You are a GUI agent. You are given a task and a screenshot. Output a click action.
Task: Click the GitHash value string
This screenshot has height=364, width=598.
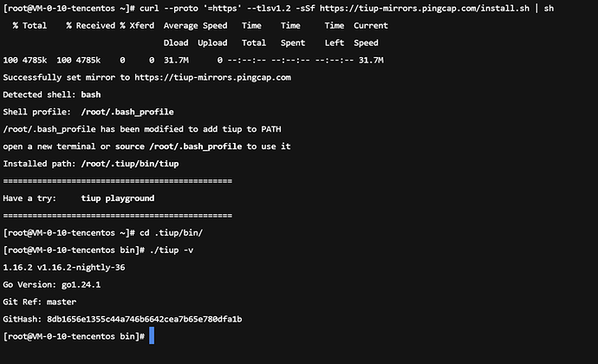[x=144, y=319]
